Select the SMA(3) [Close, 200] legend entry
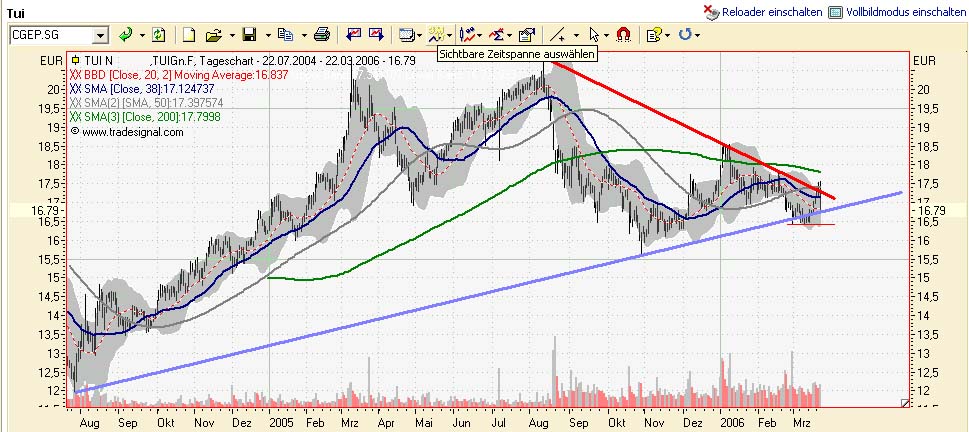The height and width of the screenshot is (432, 969). (x=145, y=117)
